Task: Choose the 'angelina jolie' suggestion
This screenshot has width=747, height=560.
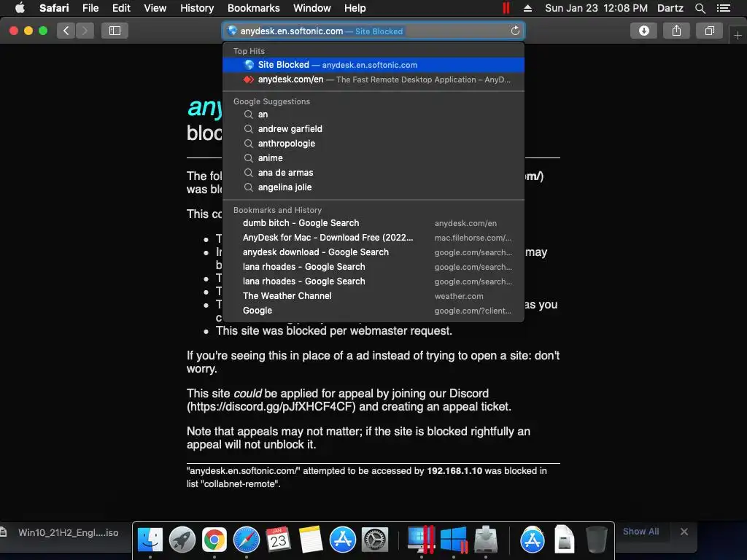Action: tap(373, 187)
